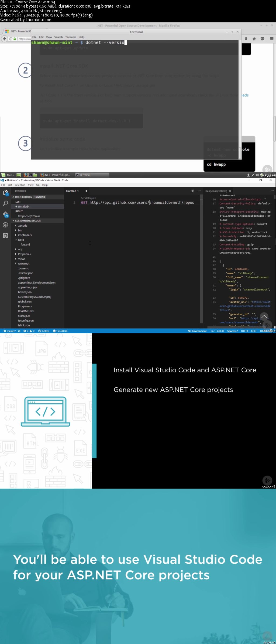276x644 pixels.
Task: Click the site info lock icon in Firefox
Action: point(15,39)
